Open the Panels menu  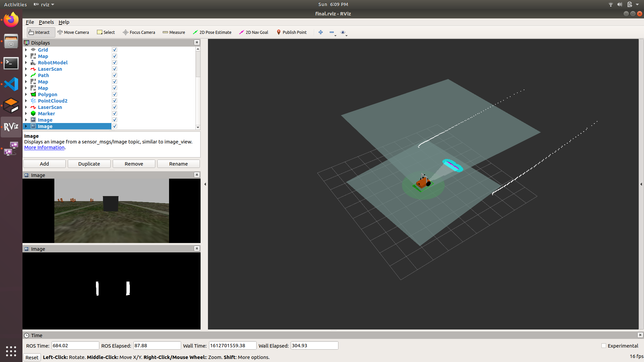pyautogui.click(x=46, y=22)
